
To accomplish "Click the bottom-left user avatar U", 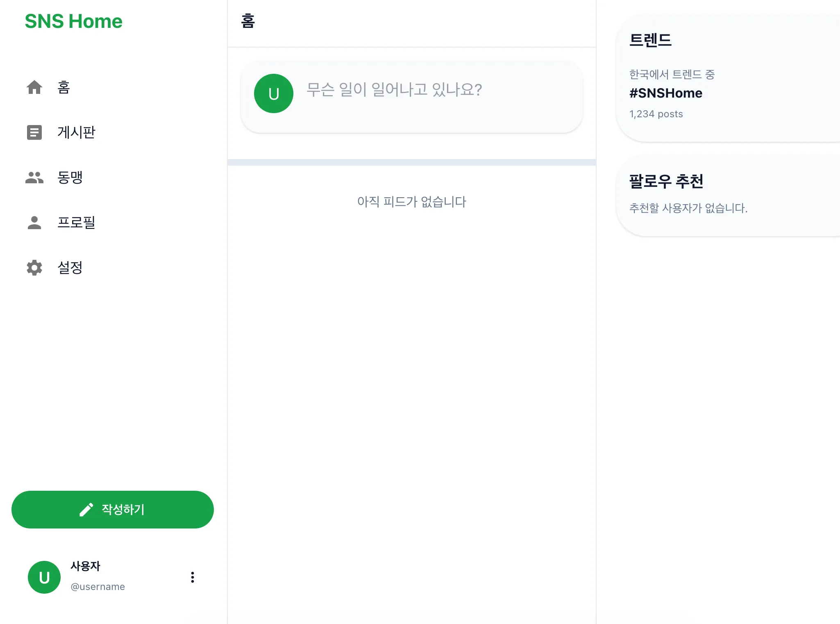I will 44,577.
